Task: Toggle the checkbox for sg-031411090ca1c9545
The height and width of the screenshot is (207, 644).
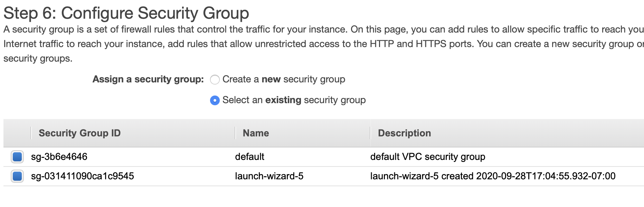Action: [17, 176]
